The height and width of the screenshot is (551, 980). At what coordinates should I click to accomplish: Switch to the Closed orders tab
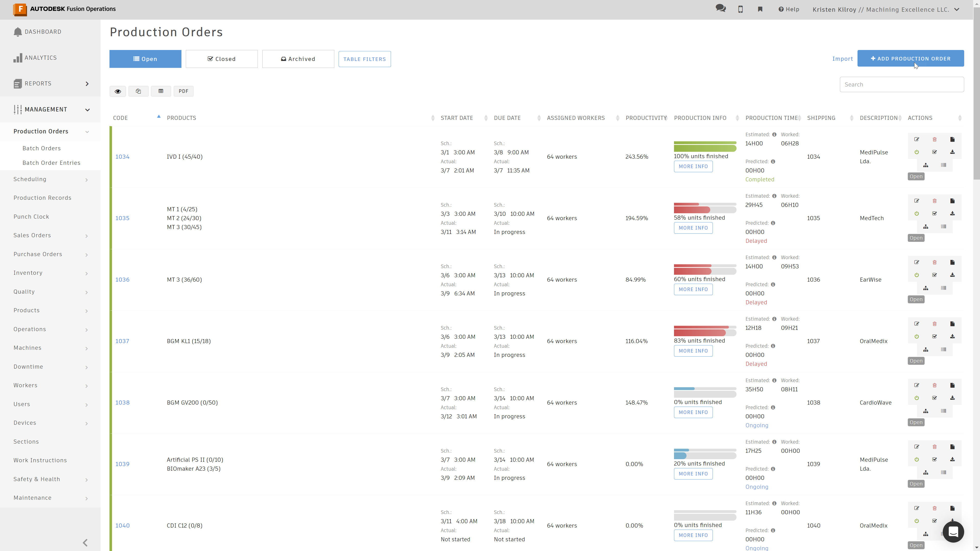222,59
